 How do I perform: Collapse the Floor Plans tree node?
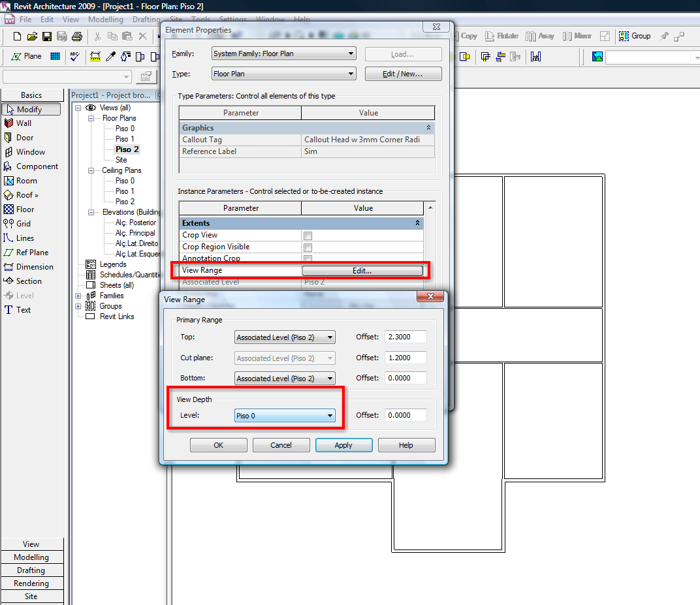coord(91,118)
